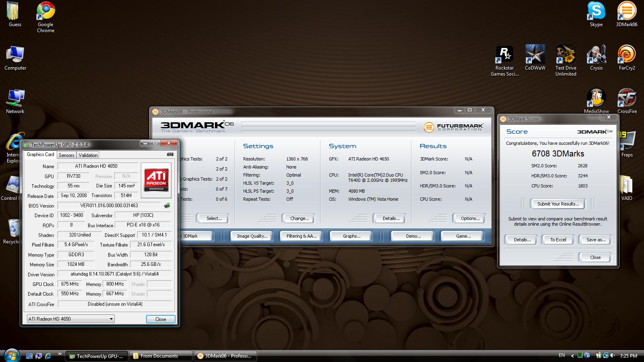Click the Driver Version field in GPU-Z

click(x=114, y=274)
